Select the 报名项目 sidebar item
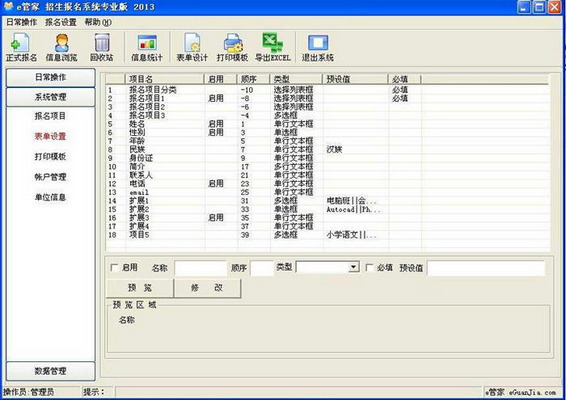This screenshot has width=567, height=402. click(x=50, y=116)
